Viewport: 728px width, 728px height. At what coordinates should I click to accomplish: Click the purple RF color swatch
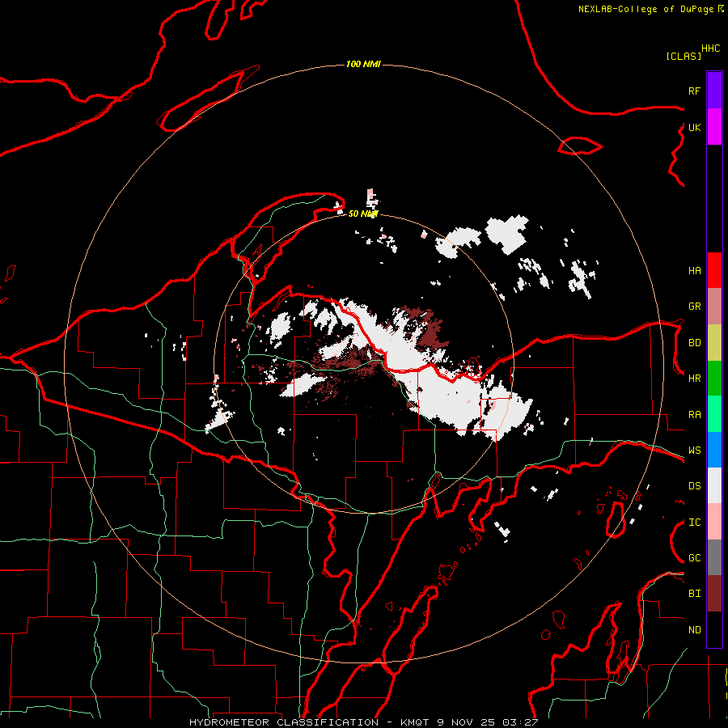pos(714,91)
